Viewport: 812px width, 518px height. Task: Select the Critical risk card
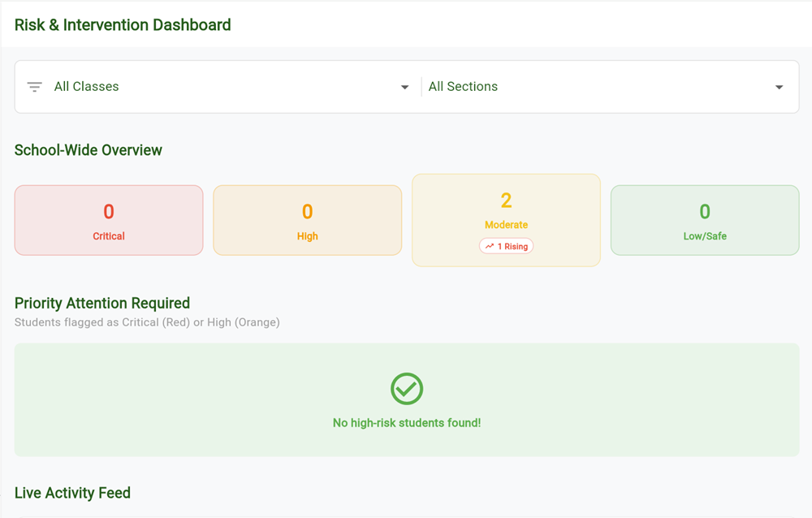click(108, 220)
